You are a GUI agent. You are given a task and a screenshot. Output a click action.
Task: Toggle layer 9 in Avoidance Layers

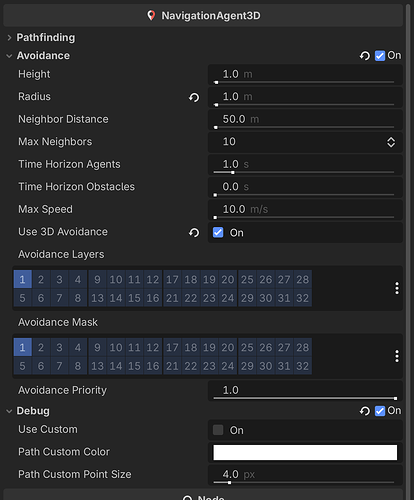click(97, 279)
